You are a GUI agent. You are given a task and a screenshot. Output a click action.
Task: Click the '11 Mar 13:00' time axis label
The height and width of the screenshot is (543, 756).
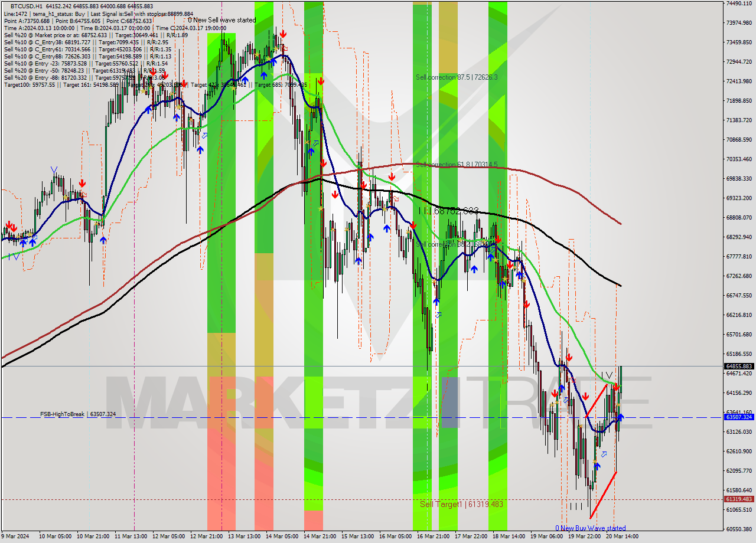click(x=132, y=537)
